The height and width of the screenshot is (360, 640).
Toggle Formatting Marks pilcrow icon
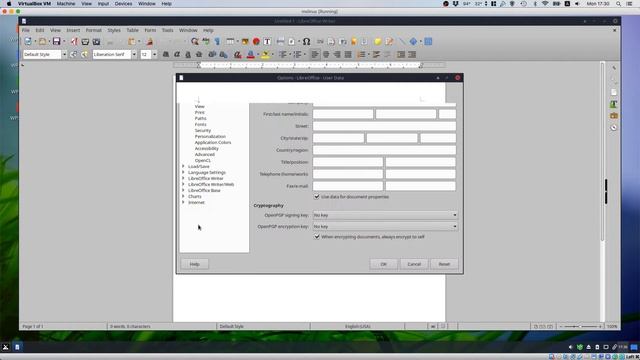217,42
